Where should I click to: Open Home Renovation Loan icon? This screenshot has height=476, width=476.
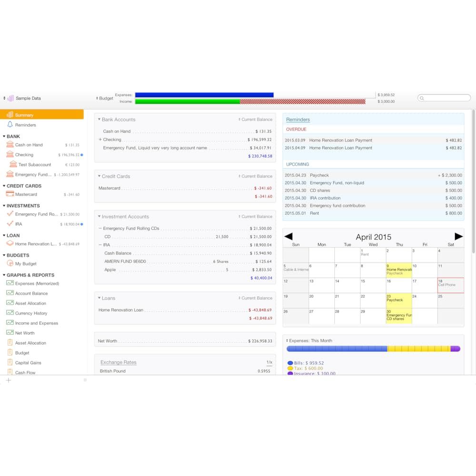[10, 243]
